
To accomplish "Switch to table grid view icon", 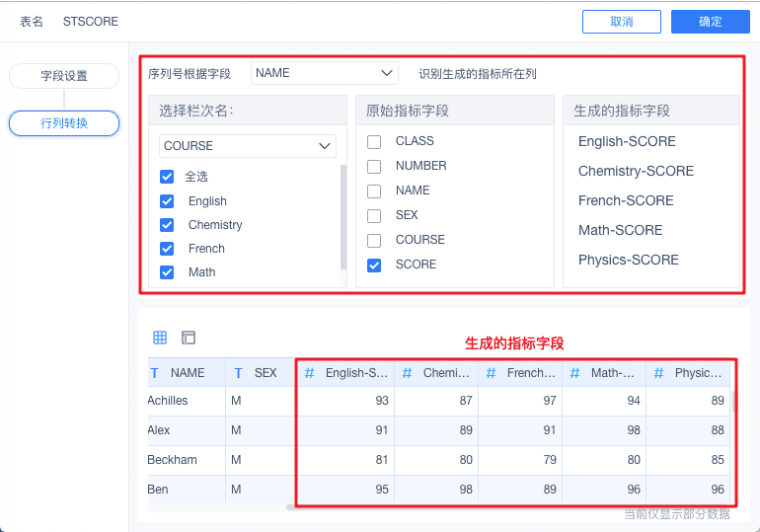I will (x=160, y=338).
